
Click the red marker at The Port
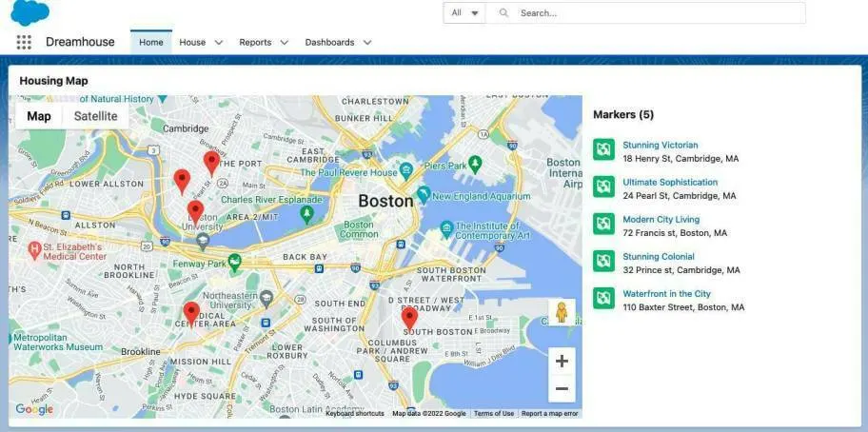coord(211,164)
